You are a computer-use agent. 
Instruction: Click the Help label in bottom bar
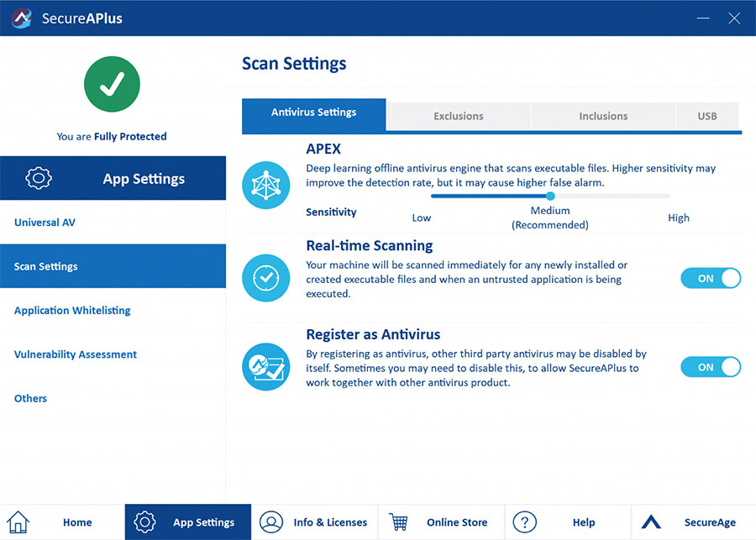tap(584, 522)
